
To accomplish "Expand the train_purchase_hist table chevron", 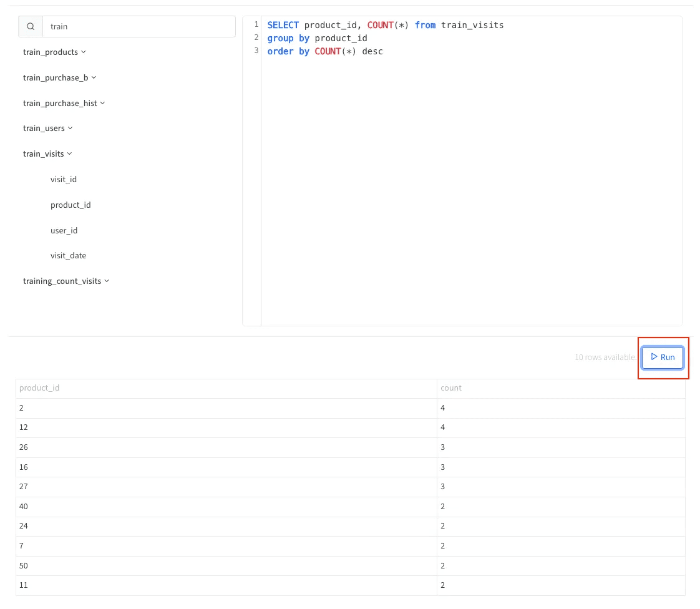I will [103, 103].
